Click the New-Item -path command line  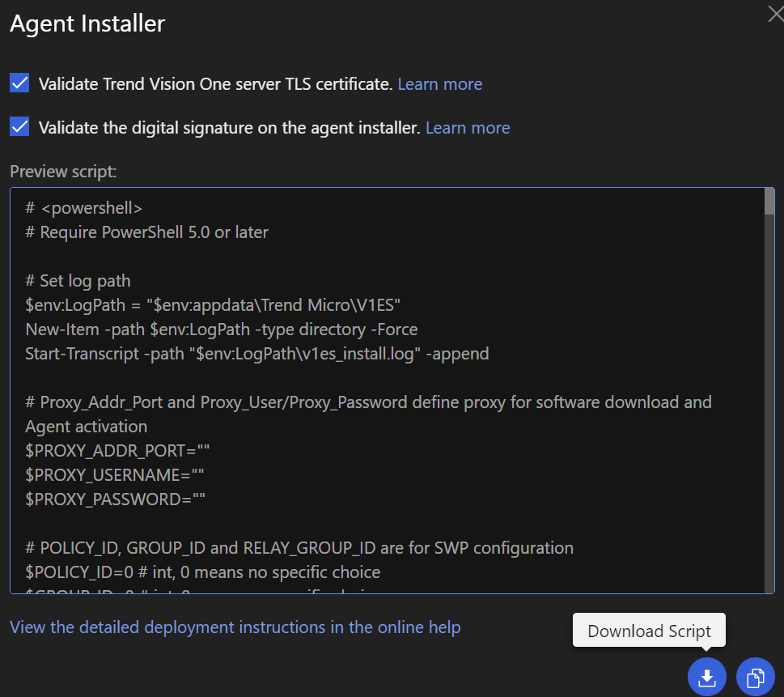click(x=221, y=329)
